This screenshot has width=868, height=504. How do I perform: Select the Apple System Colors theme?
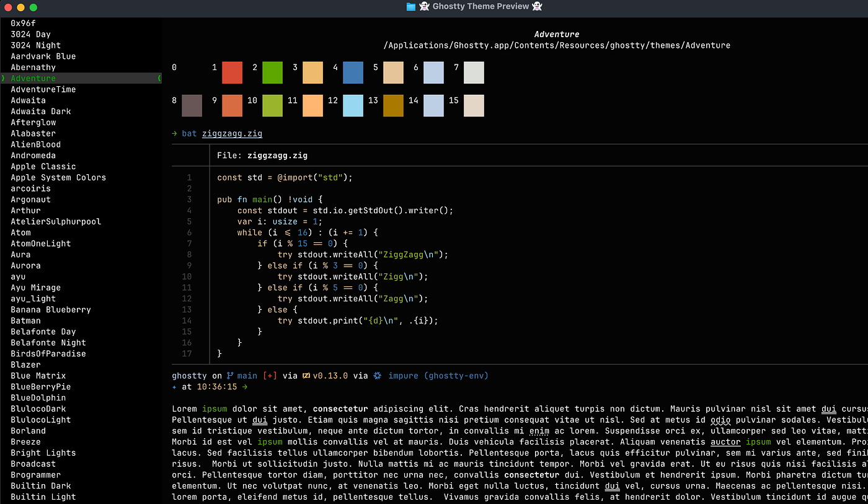pyautogui.click(x=58, y=177)
